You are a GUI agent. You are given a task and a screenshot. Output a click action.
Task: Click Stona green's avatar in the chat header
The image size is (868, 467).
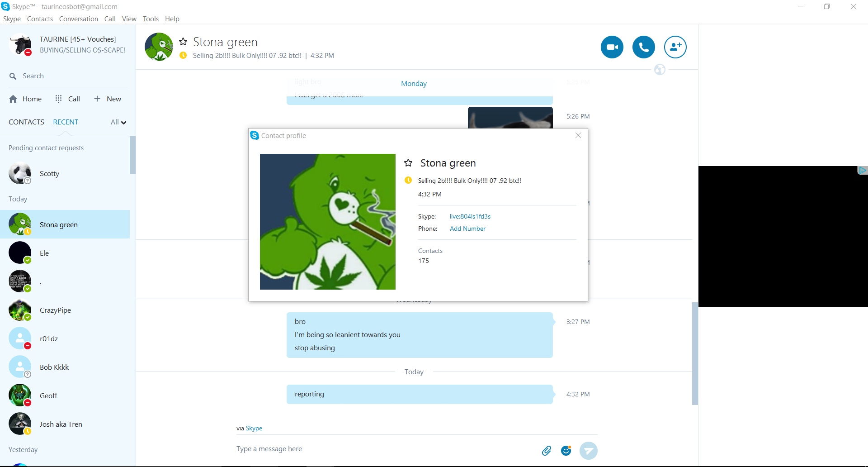click(159, 47)
